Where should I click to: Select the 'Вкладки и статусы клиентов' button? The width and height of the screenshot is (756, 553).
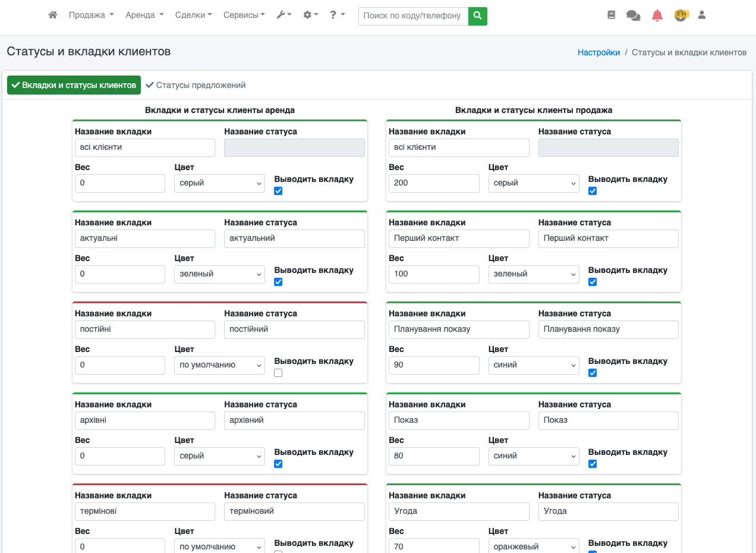(x=74, y=85)
